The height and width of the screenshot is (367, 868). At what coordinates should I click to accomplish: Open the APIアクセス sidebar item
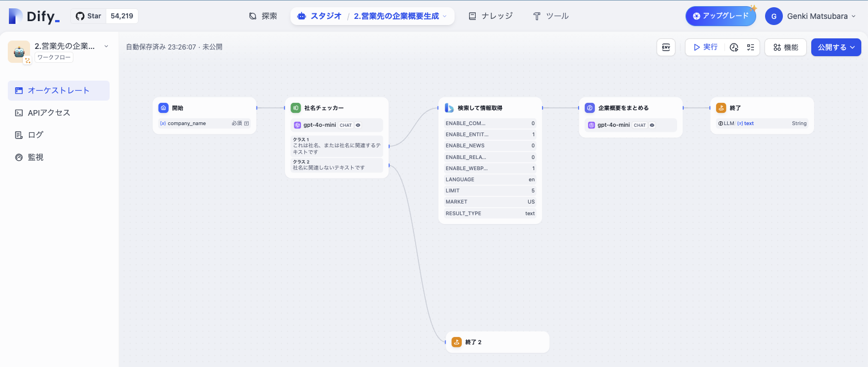point(49,113)
